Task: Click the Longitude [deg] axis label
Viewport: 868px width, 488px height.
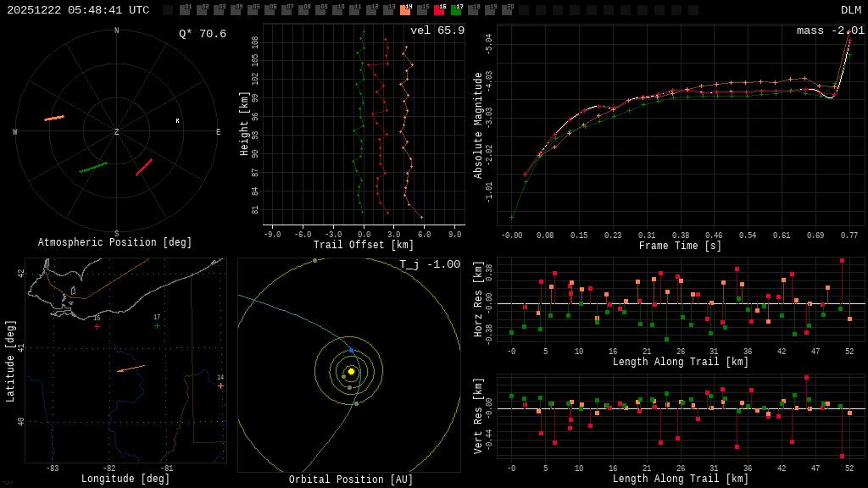Action: 125,479
